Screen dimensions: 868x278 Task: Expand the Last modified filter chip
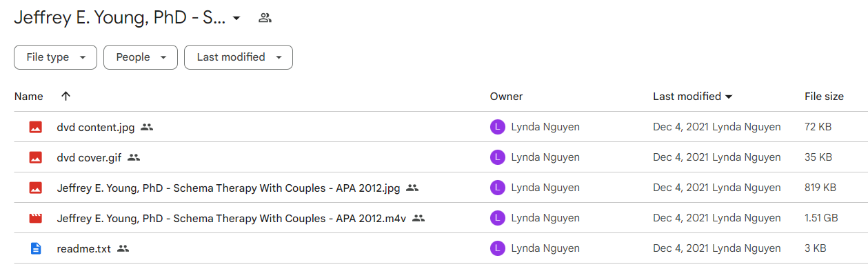point(239,57)
